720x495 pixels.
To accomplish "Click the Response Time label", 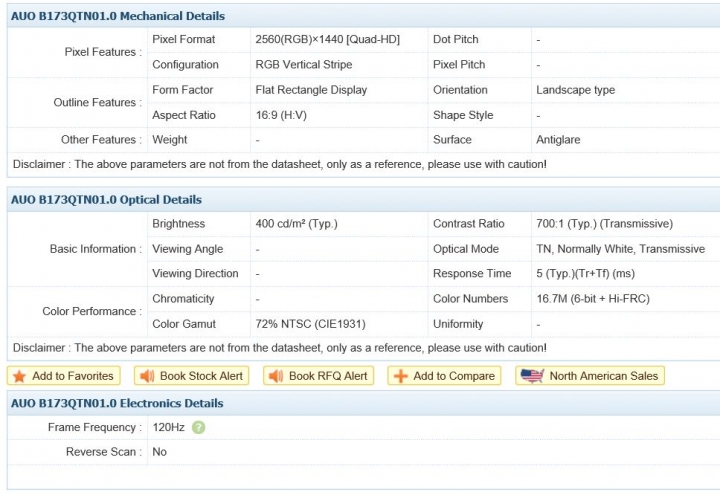I will click(x=472, y=274).
